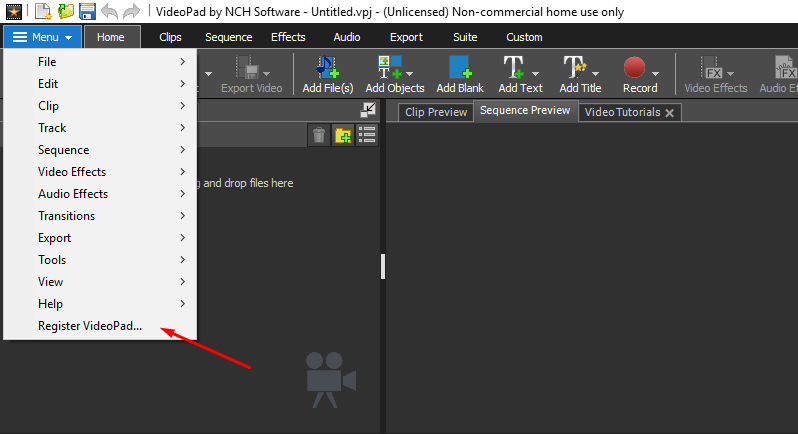This screenshot has height=434, width=798.
Task: Click the undo arrow icon
Action: point(109,11)
